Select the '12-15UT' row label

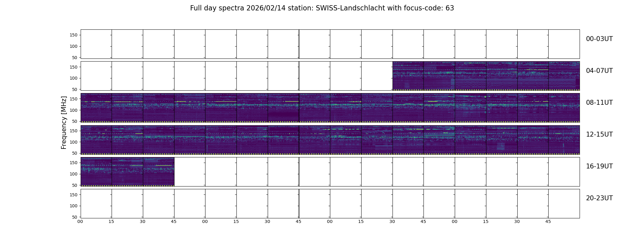coord(599,134)
